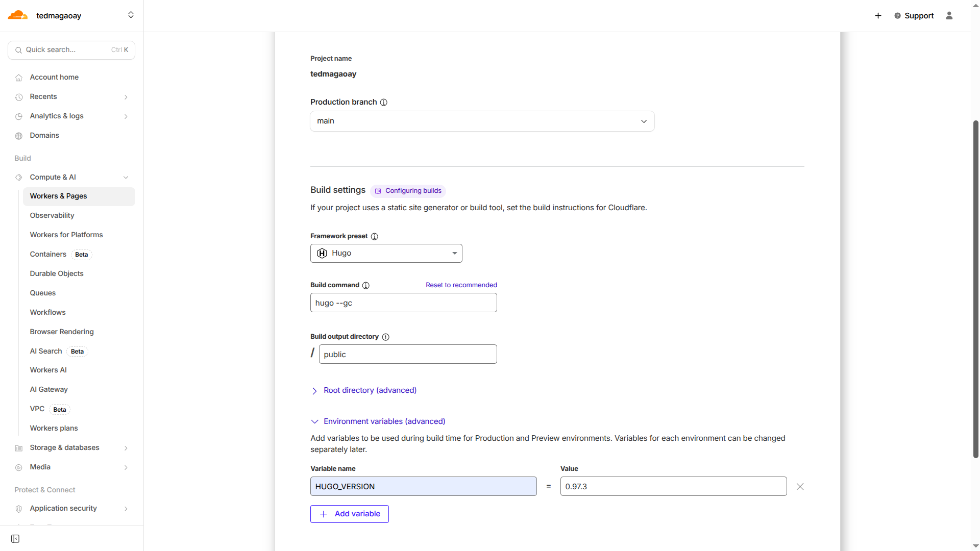
Task: Expand Root directory (advanced) section
Action: 370,390
